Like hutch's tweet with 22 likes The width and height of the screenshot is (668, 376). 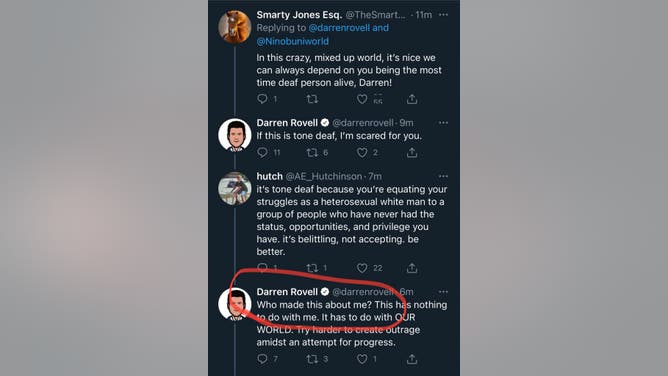point(362,268)
